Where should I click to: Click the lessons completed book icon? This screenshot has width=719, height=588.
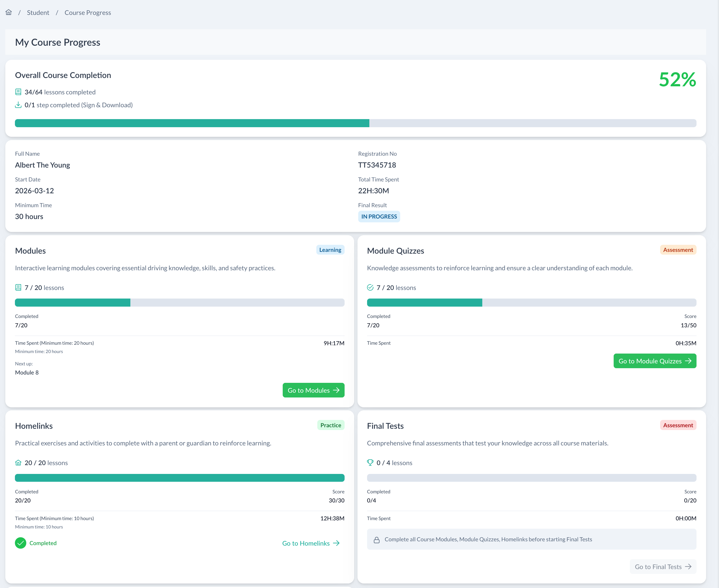tap(18, 92)
